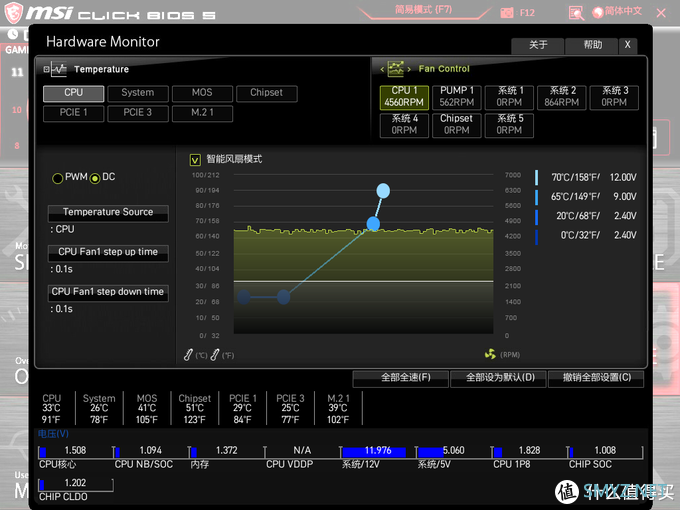Image resolution: width=680 pixels, height=510 pixels.
Task: Open CPU Fan1 step down time setting
Action: click(x=108, y=293)
